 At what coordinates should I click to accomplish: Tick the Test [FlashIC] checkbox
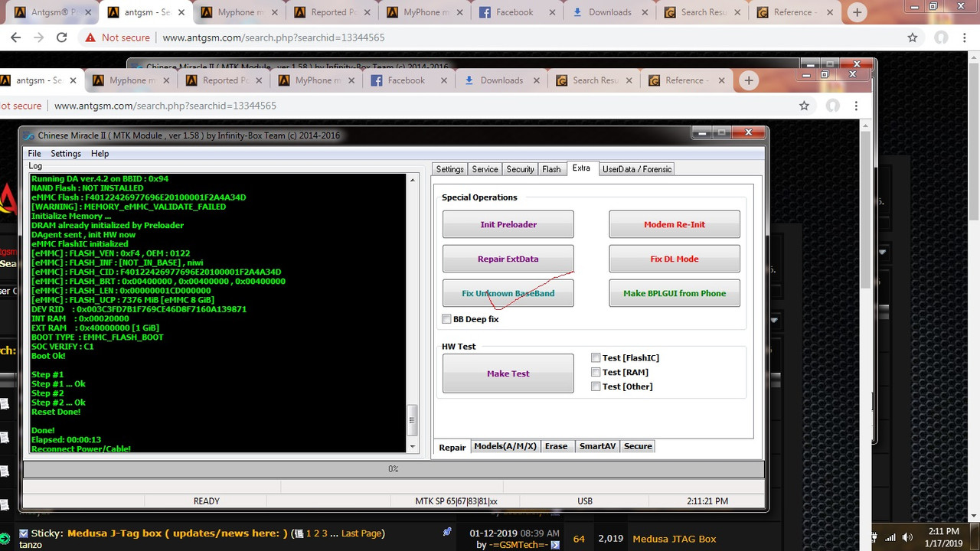pyautogui.click(x=596, y=357)
